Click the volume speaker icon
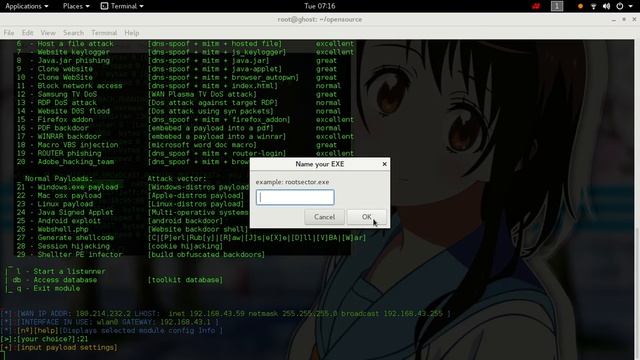Viewport: 640px width, 360px height. click(607, 6)
